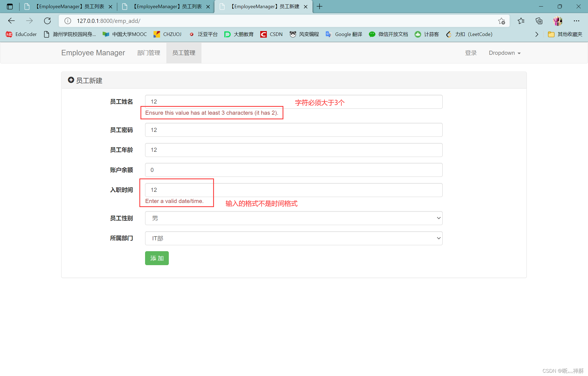The image size is (588, 376).
Task: Click the 员工新建 panel heading
Action: 85,80
